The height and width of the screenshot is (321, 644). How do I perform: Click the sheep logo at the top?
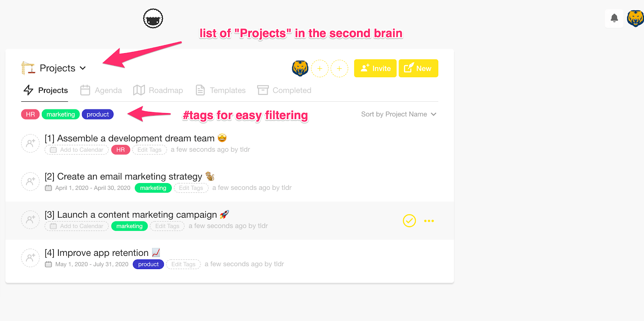(x=153, y=19)
